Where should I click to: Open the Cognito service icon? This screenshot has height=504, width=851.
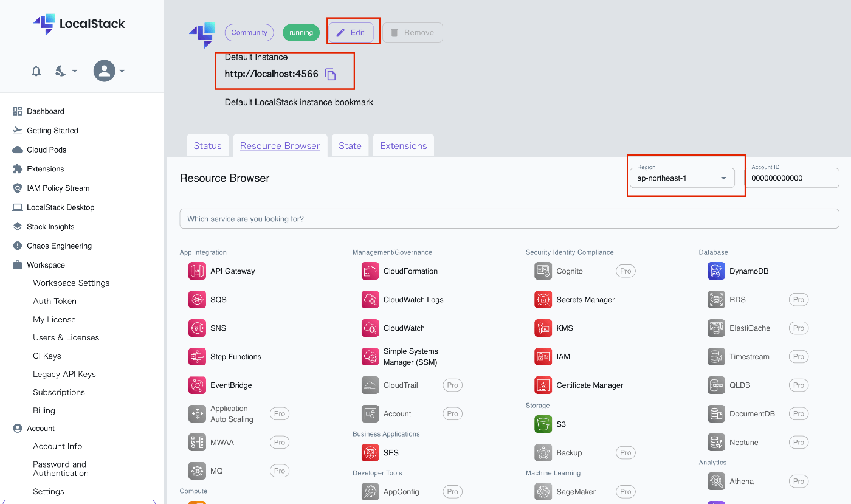(543, 271)
